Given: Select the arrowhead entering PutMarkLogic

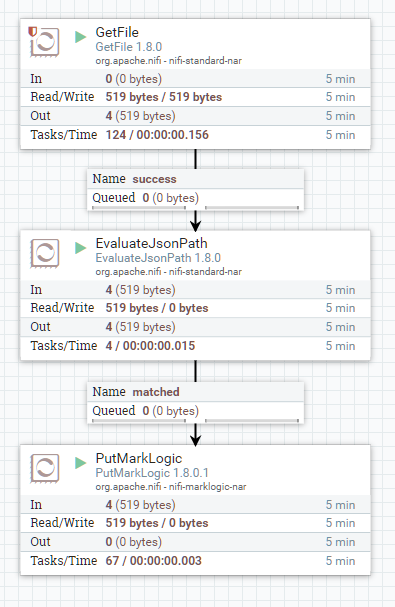Looking at the screenshot, I should coord(196,440).
